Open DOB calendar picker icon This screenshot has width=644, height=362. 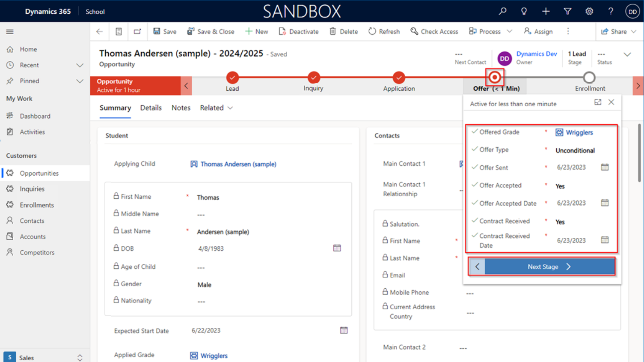tap(337, 248)
